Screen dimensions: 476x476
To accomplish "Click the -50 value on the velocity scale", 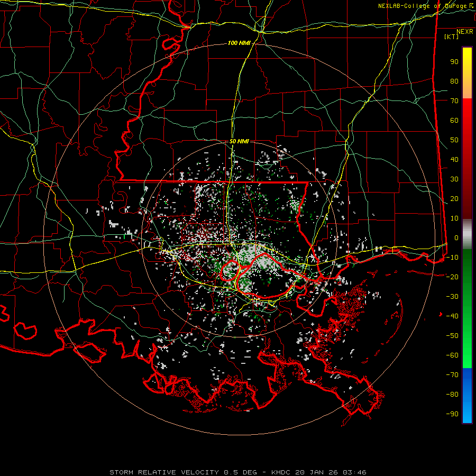I will (452, 335).
